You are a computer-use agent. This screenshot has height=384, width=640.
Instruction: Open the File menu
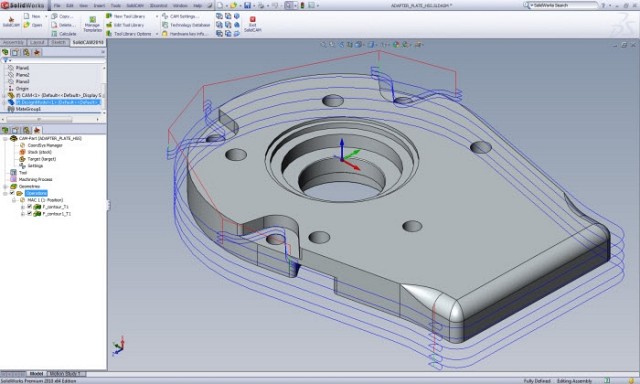pyautogui.click(x=57, y=6)
